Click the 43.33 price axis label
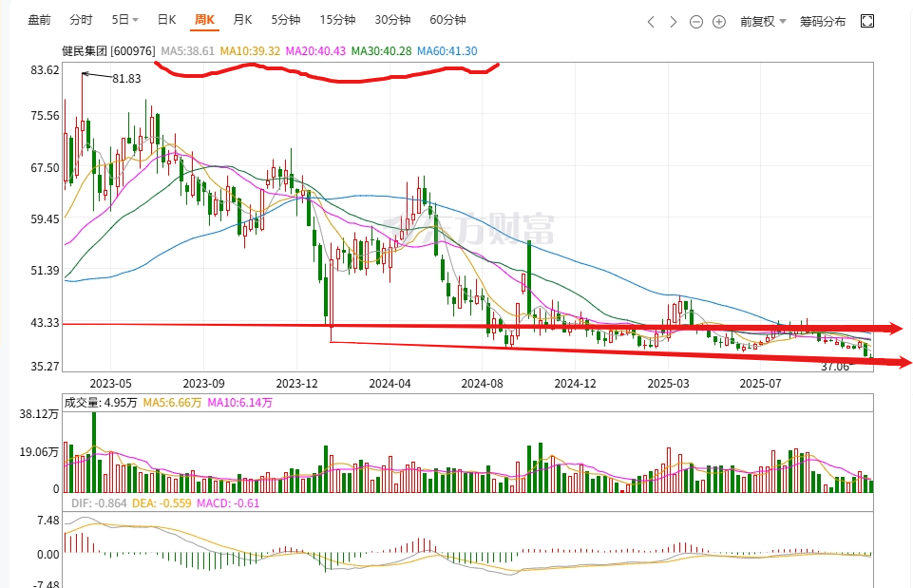The height and width of the screenshot is (588, 913). 45,323
